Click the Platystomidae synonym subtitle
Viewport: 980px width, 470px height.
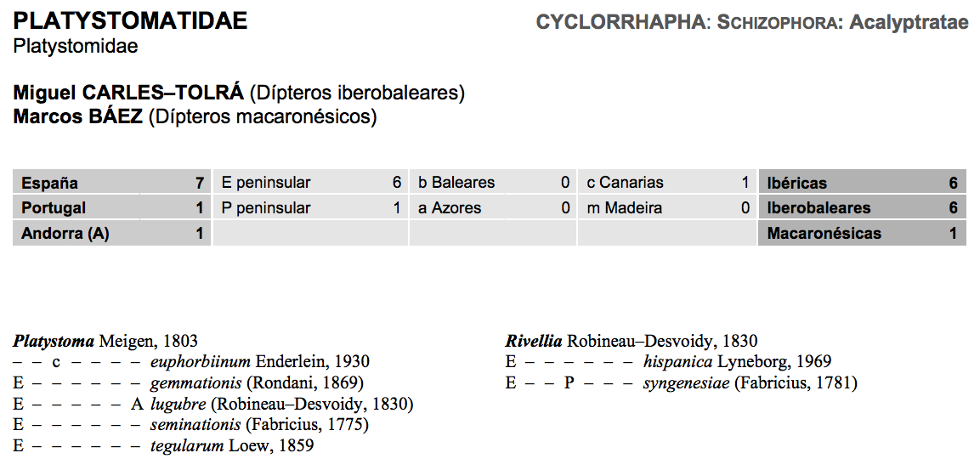76,46
